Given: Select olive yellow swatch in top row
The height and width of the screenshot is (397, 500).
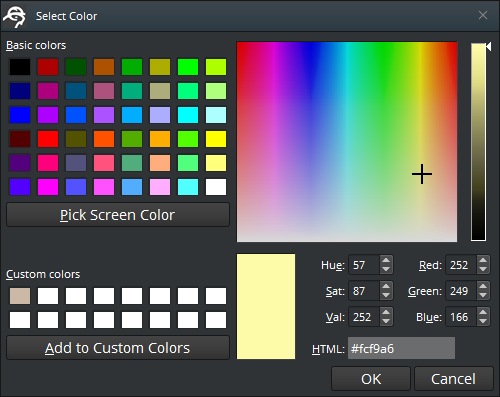Looking at the screenshot, I should pyautogui.click(x=160, y=67).
